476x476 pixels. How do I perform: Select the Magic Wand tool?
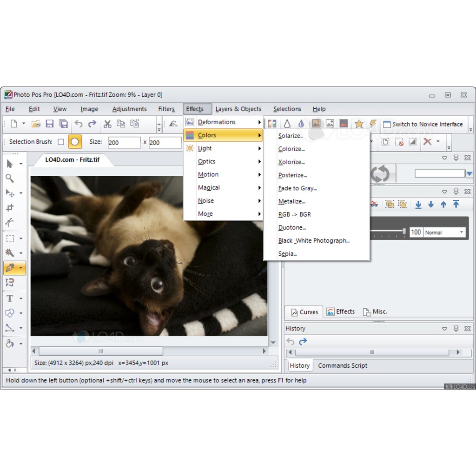10,253
